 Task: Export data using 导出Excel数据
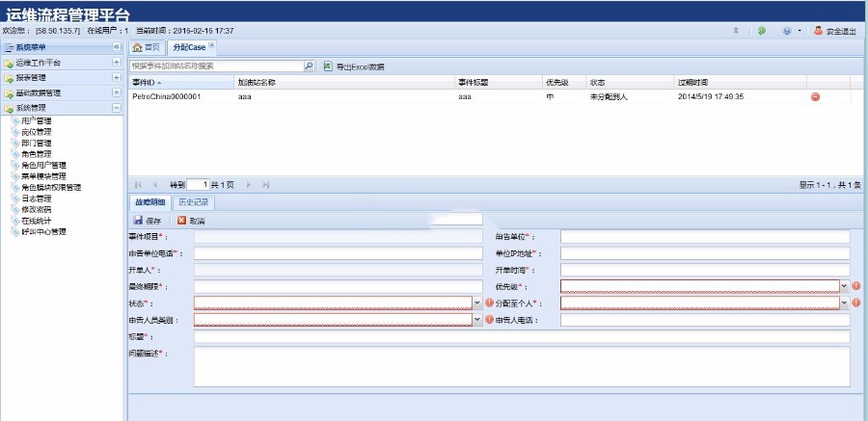[354, 66]
